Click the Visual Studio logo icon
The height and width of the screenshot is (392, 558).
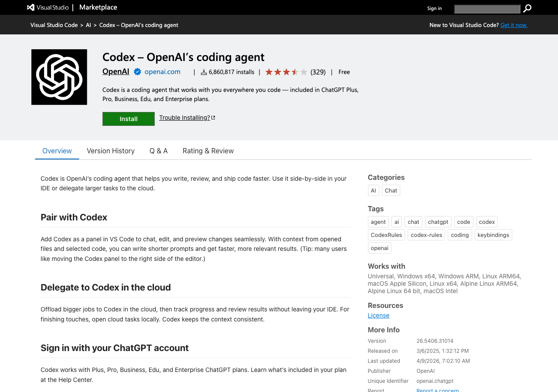tap(31, 7)
